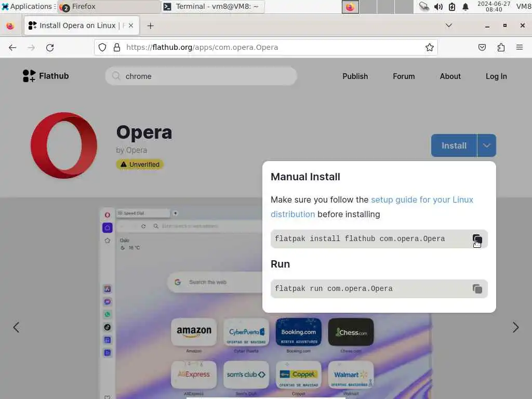The width and height of the screenshot is (532, 399).
Task: Open notifications bell in system tray
Action: [x=465, y=7]
